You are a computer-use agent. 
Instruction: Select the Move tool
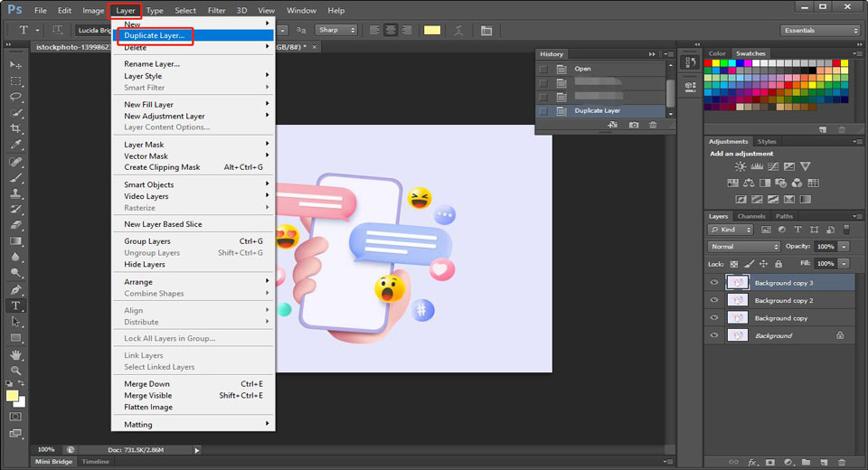point(15,65)
